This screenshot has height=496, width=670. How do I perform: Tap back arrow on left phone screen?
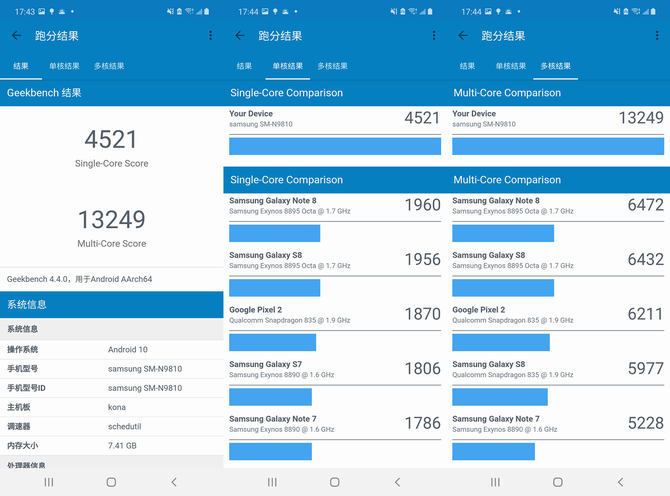(x=16, y=35)
